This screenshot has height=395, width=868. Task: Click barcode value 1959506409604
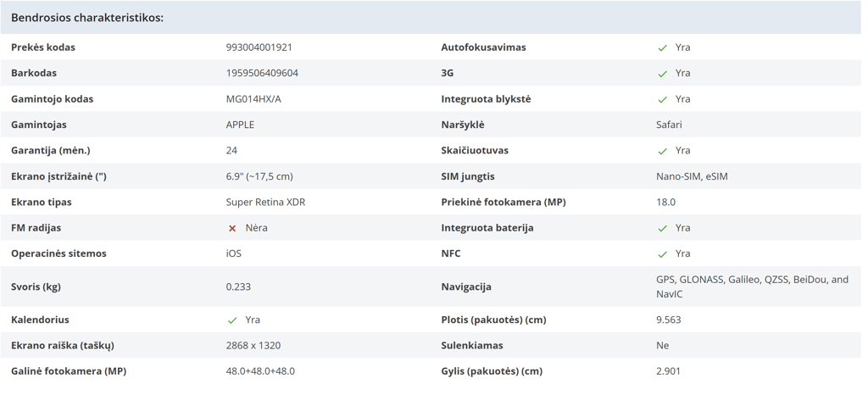[x=262, y=73]
